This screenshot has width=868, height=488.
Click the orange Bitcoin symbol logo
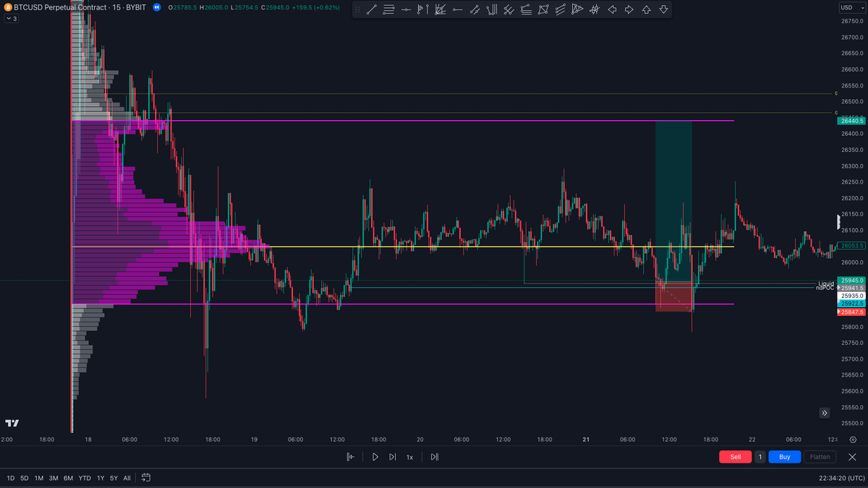7,7
